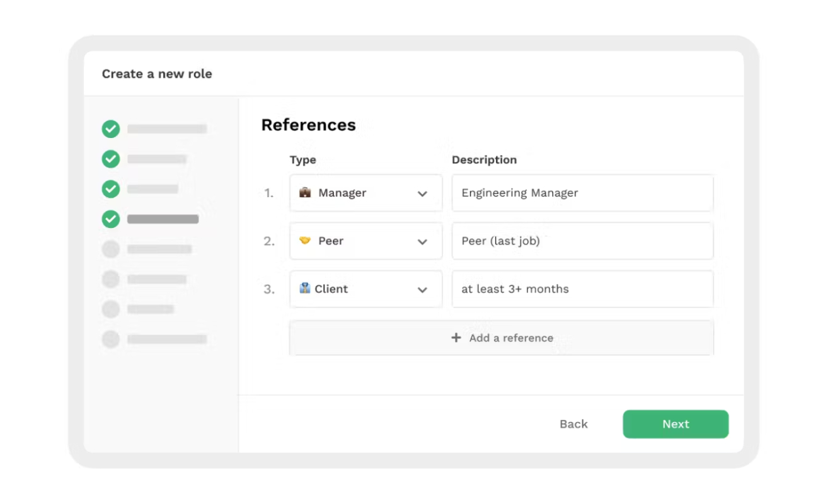The image size is (828, 504).
Task: Click the row number 3.
Action: (269, 289)
